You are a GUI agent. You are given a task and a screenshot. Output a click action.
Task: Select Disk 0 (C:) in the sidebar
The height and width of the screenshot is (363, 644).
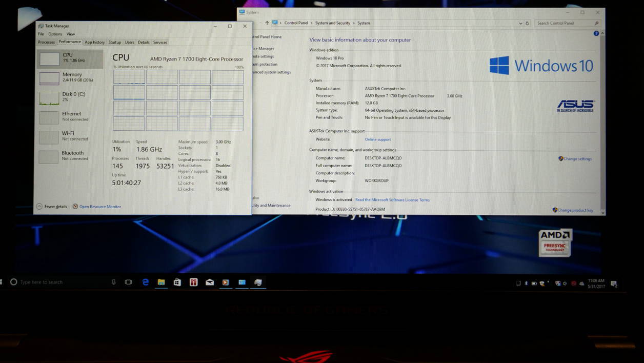[70, 97]
